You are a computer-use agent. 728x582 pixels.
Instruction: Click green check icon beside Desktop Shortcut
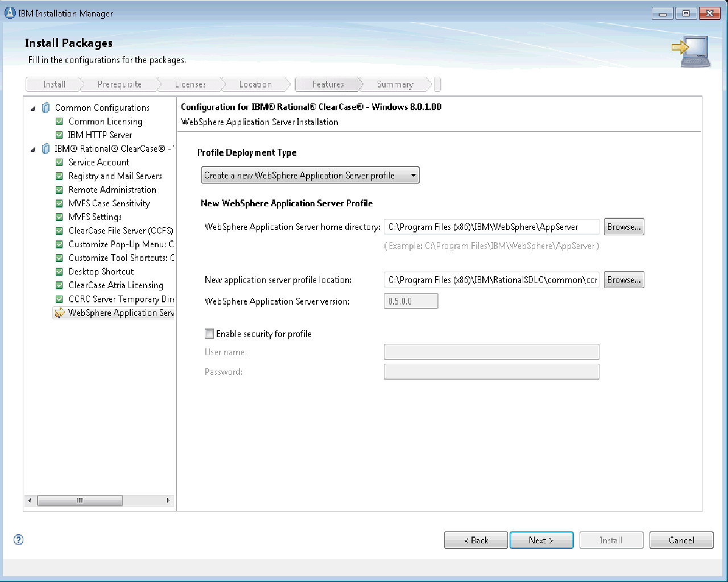(x=59, y=271)
